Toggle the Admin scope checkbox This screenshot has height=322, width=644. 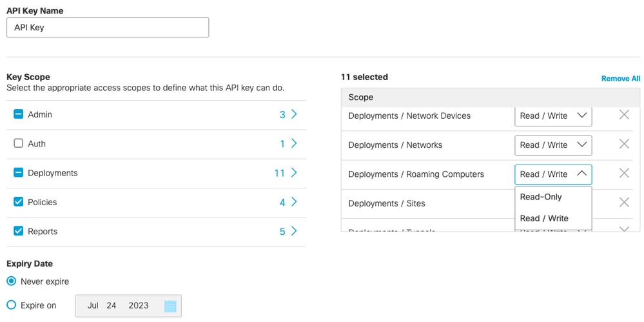[19, 114]
